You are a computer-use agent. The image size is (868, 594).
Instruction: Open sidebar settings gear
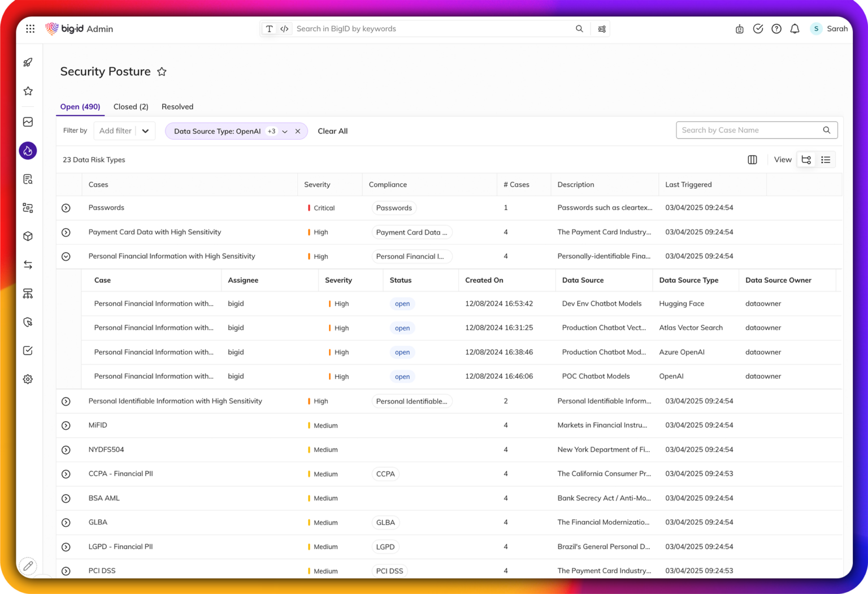pyautogui.click(x=28, y=379)
